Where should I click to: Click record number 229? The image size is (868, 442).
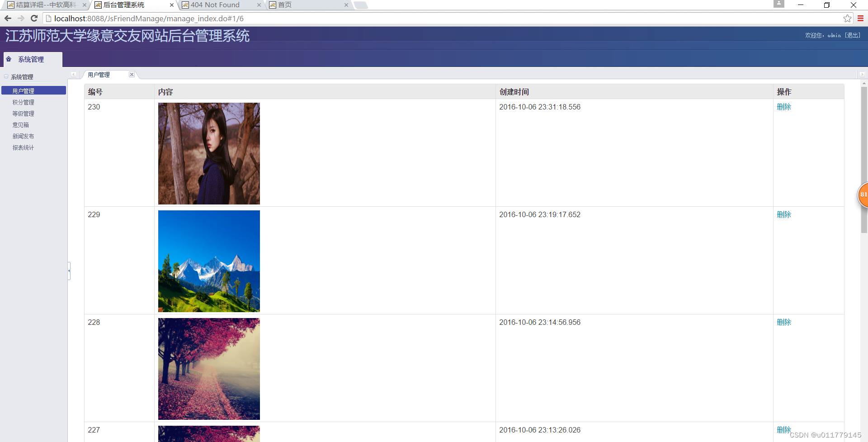(94, 214)
